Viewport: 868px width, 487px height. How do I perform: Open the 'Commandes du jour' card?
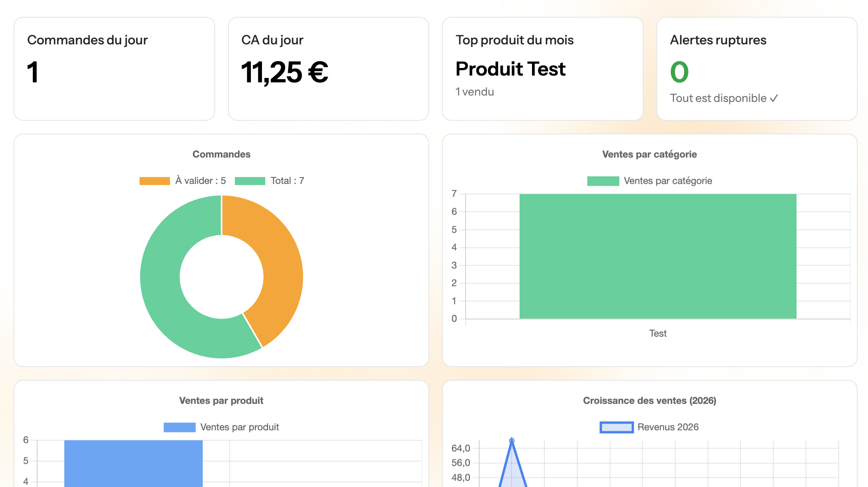(114, 68)
